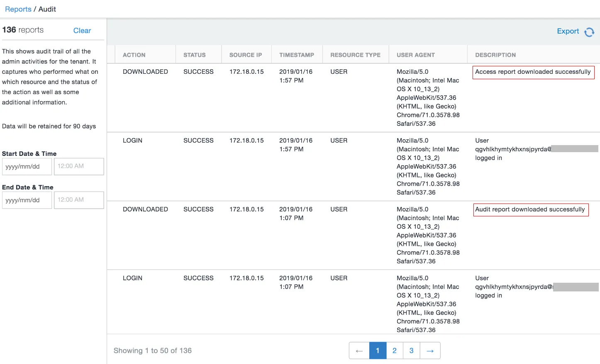Click the End Date yyyy/mm/dd field
Viewport: 600px width, 364px height.
27,200
